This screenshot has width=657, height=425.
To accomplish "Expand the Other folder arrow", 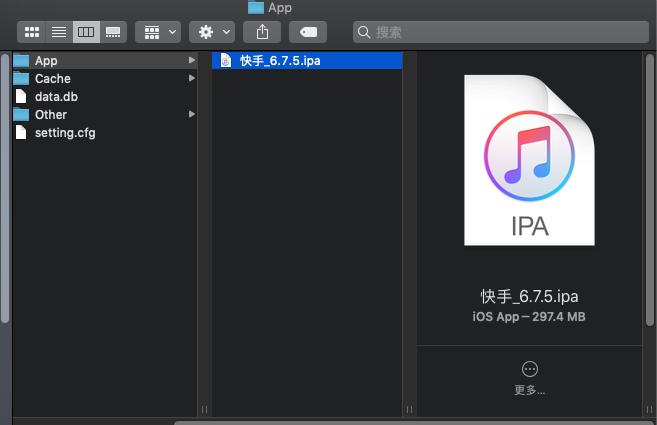I will [192, 114].
